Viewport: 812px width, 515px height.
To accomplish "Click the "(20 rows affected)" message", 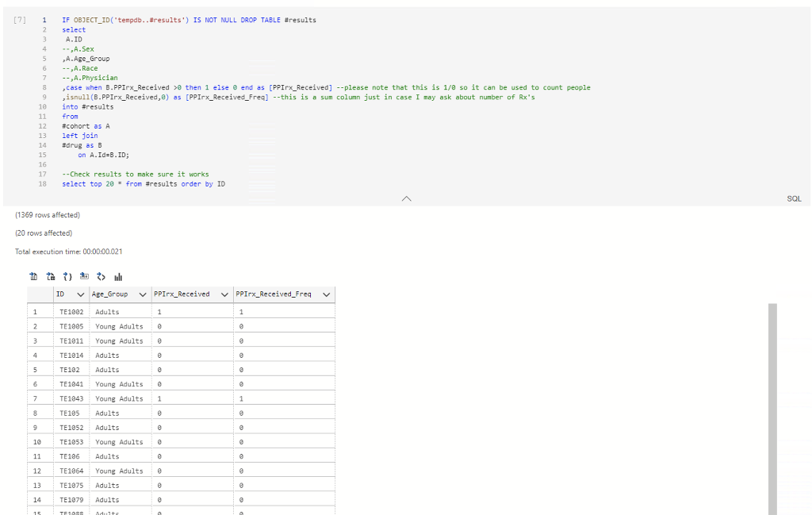I will click(x=44, y=233).
